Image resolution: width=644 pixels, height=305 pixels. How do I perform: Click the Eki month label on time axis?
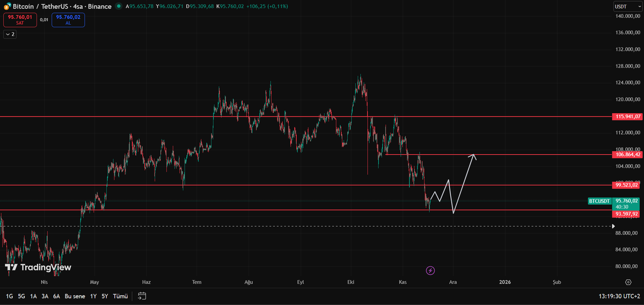[x=352, y=281]
